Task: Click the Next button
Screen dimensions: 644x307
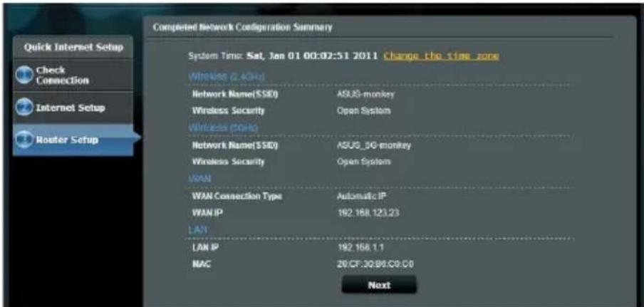Action: [x=379, y=285]
